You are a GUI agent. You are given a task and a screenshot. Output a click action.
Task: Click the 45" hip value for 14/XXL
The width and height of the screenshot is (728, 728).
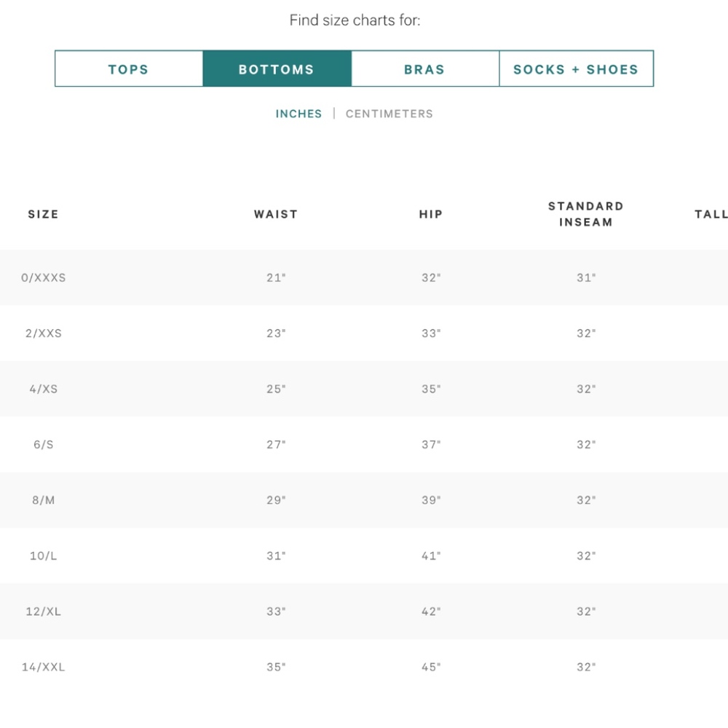[431, 667]
